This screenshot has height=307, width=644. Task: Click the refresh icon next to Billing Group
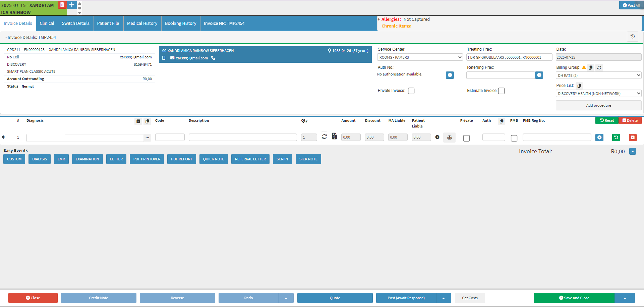[x=599, y=67]
